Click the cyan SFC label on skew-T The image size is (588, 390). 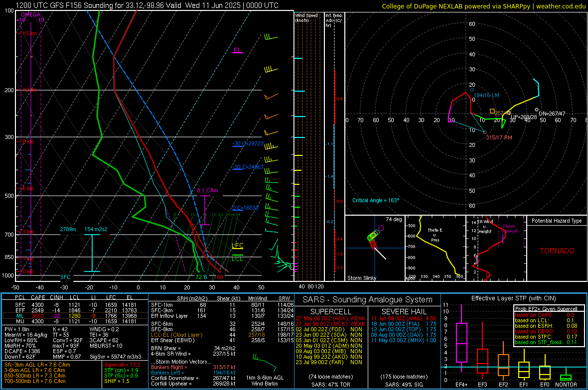pos(65,277)
